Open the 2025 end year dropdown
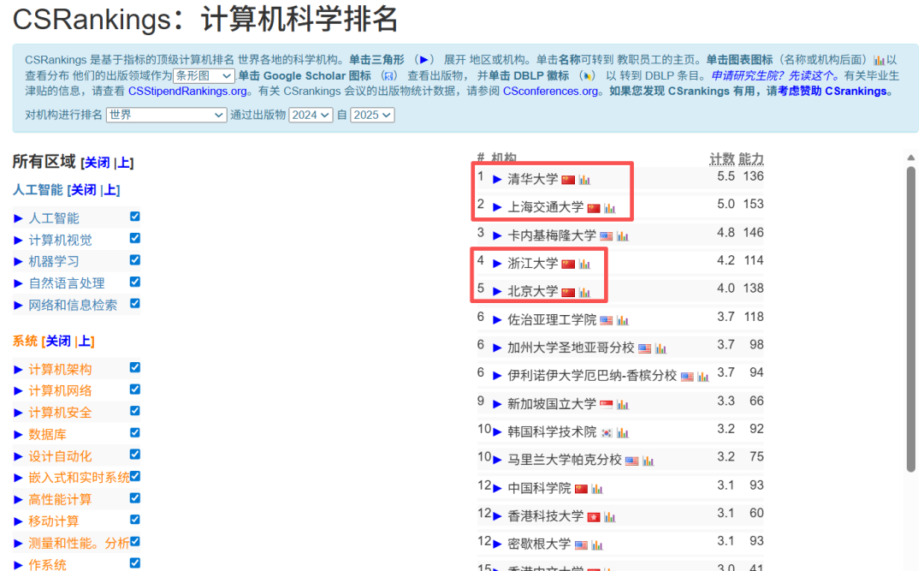 pyautogui.click(x=372, y=115)
